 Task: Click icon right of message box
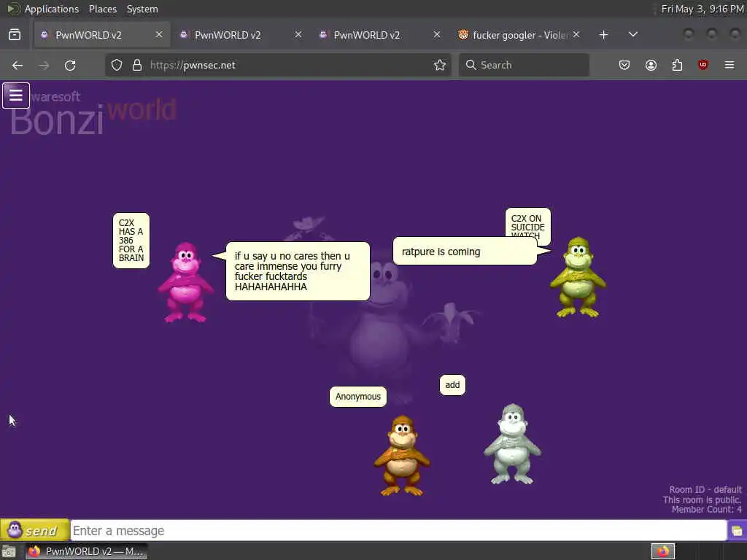click(737, 531)
